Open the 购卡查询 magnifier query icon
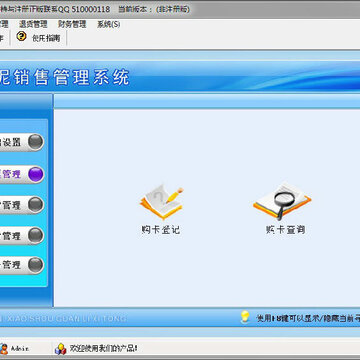The height and width of the screenshot is (360, 360). pos(282,201)
